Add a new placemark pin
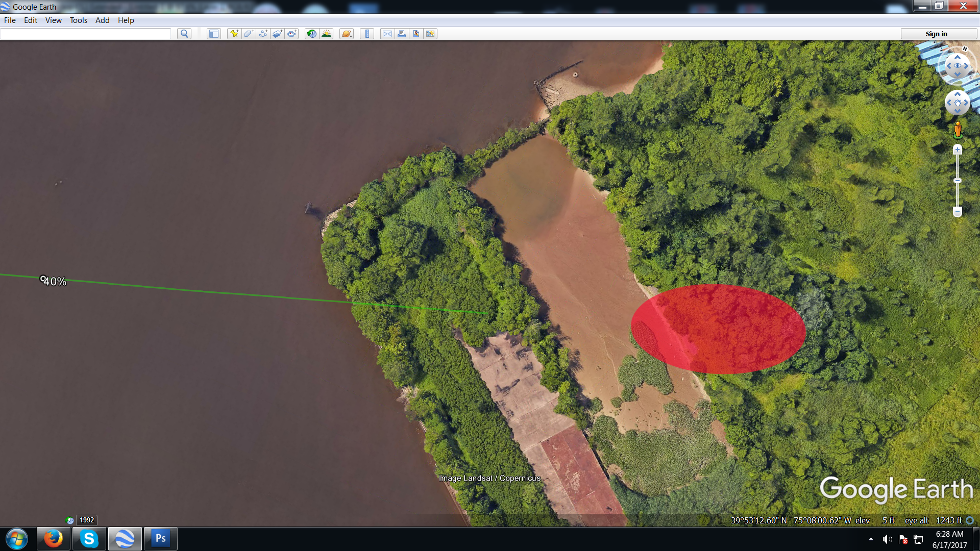The image size is (980, 551). [x=234, y=34]
